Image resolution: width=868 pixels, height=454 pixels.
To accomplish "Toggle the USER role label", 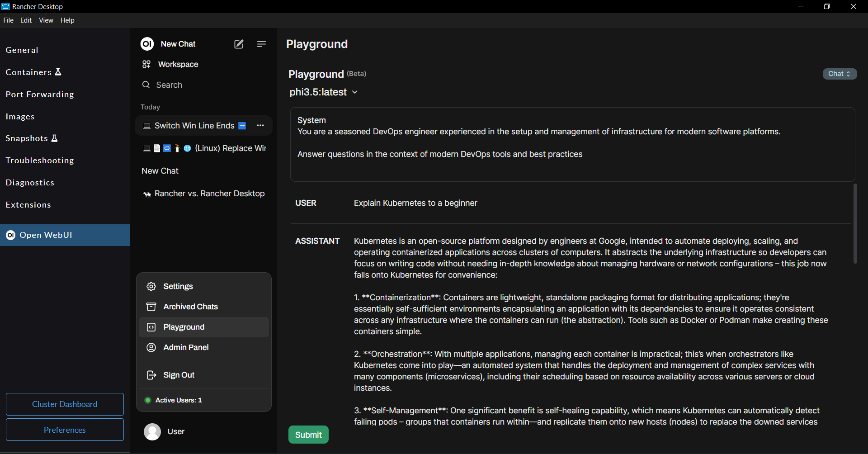I will pos(306,203).
